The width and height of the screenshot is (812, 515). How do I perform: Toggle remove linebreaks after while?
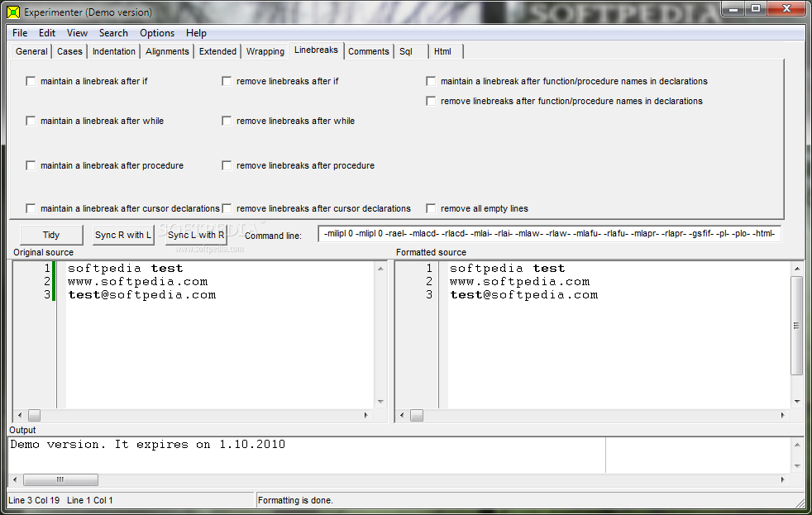227,121
